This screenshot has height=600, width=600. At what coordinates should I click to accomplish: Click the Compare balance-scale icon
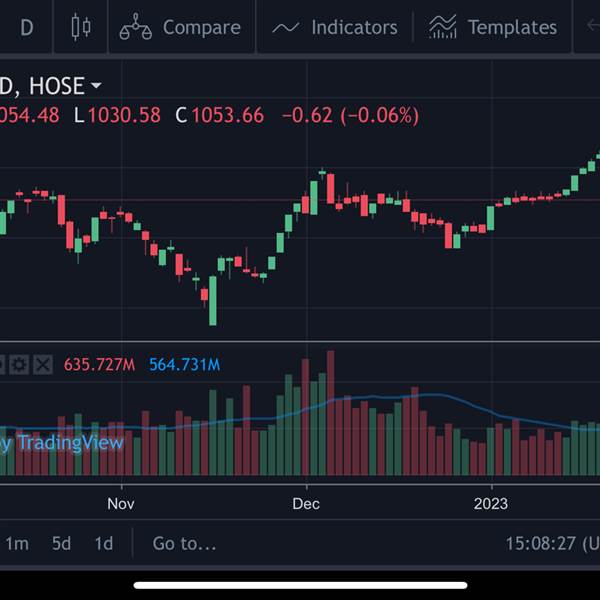tap(135, 27)
